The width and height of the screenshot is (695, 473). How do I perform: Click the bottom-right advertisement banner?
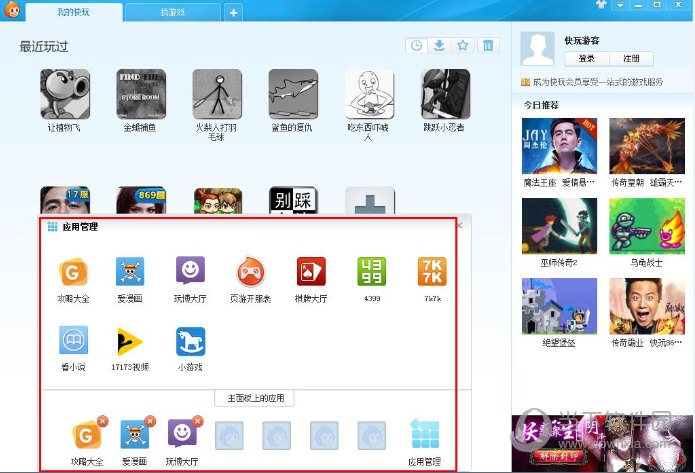click(602, 443)
